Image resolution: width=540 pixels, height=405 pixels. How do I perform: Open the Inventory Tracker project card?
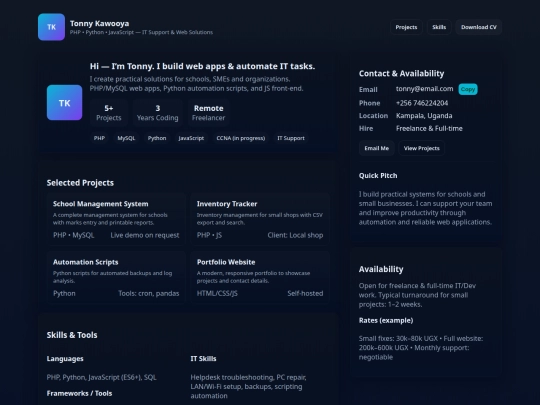260,219
